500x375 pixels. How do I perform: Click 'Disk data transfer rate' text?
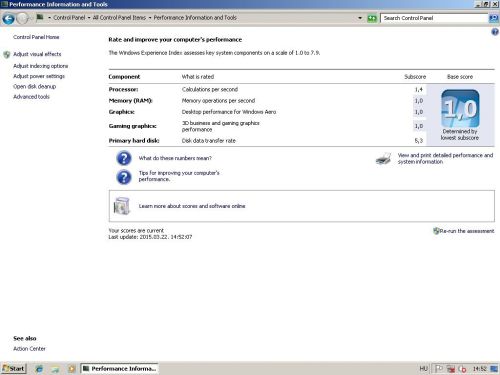point(209,141)
